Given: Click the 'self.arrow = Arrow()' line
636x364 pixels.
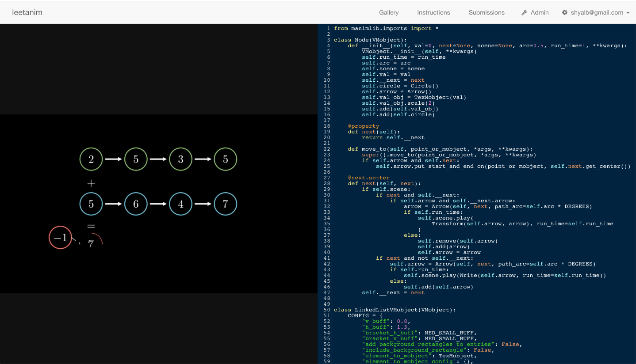Looking at the screenshot, I should [396, 91].
